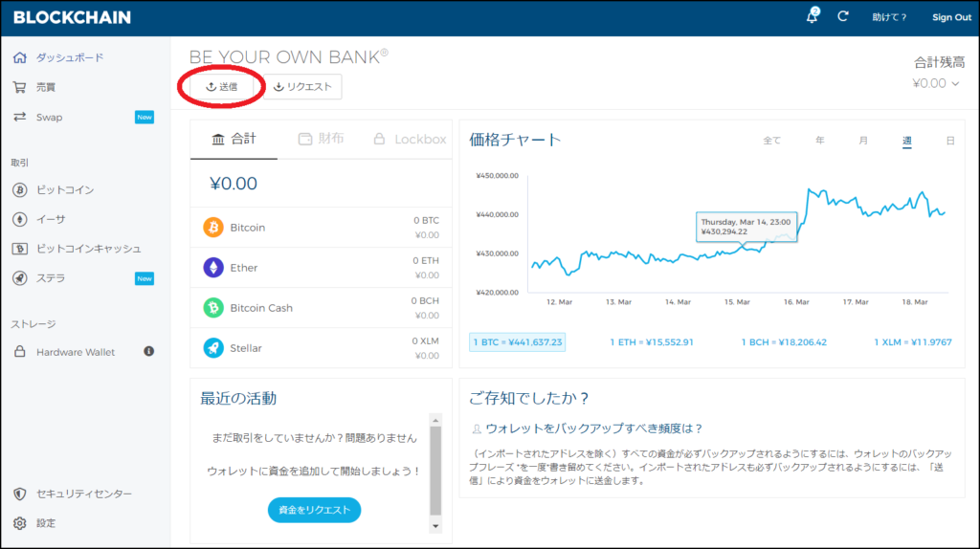Click Sign Out
980x549 pixels.
951,17
